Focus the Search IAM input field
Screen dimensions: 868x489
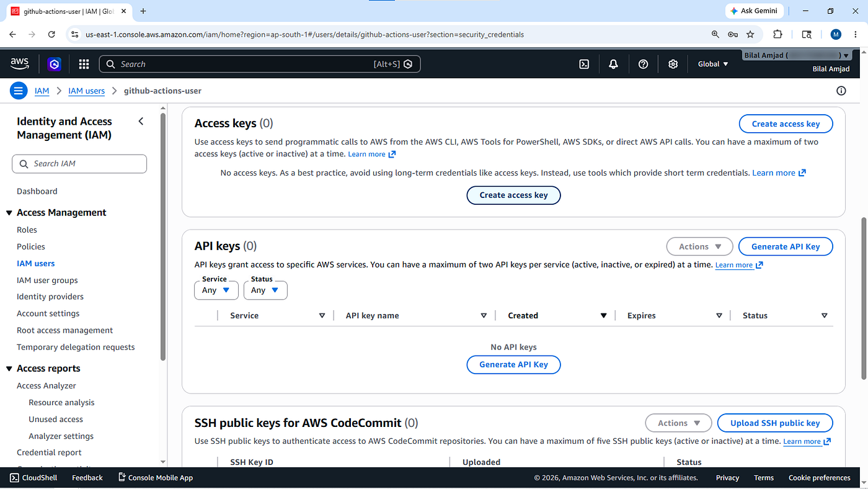[79, 164]
